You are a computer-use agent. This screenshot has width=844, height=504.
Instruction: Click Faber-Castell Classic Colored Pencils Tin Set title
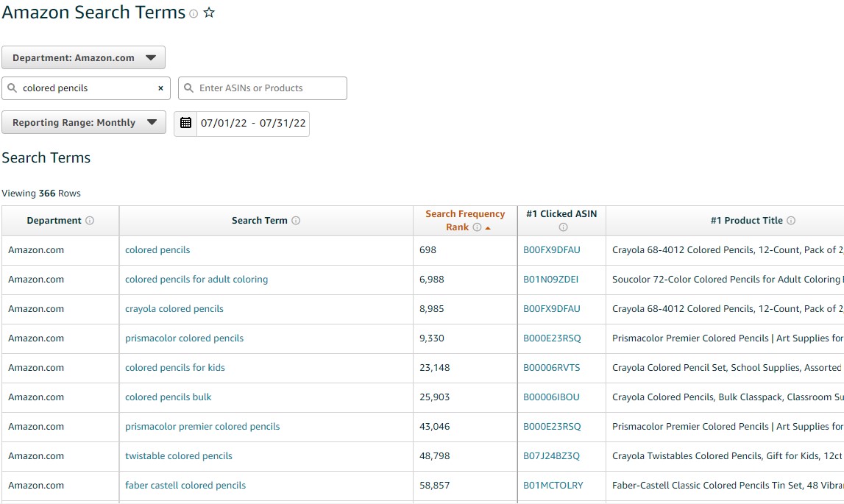728,486
